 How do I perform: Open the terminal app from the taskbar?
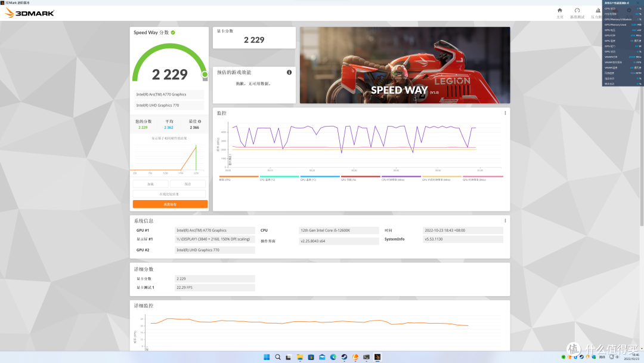point(366,357)
